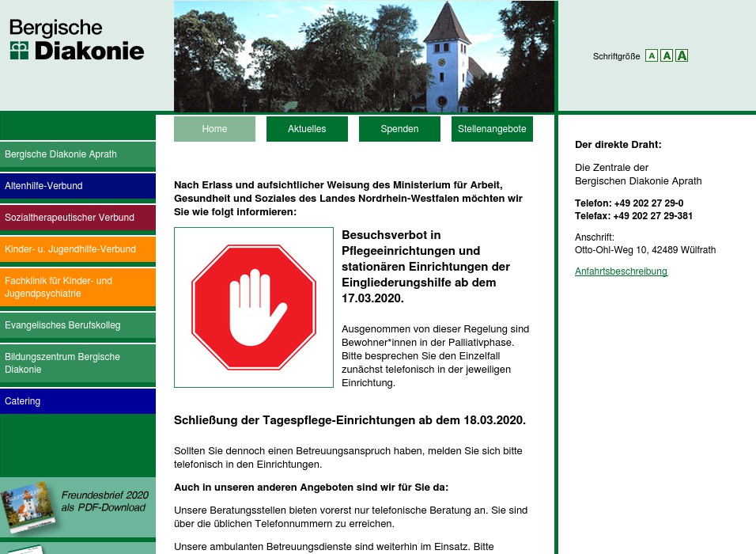Select the largest Schriftgröße font icon
Screen dimensions: 756x554
point(682,55)
